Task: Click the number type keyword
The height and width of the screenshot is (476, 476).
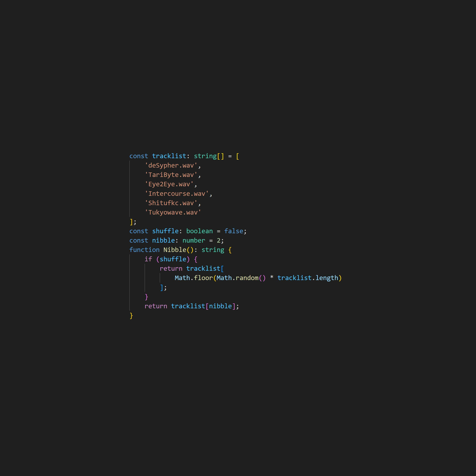Action: [194, 241]
